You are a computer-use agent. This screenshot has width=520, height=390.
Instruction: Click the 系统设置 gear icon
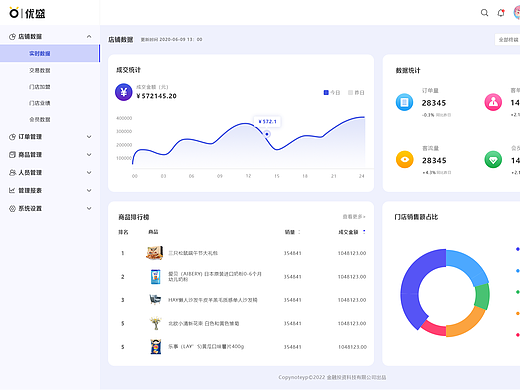click(x=12, y=208)
